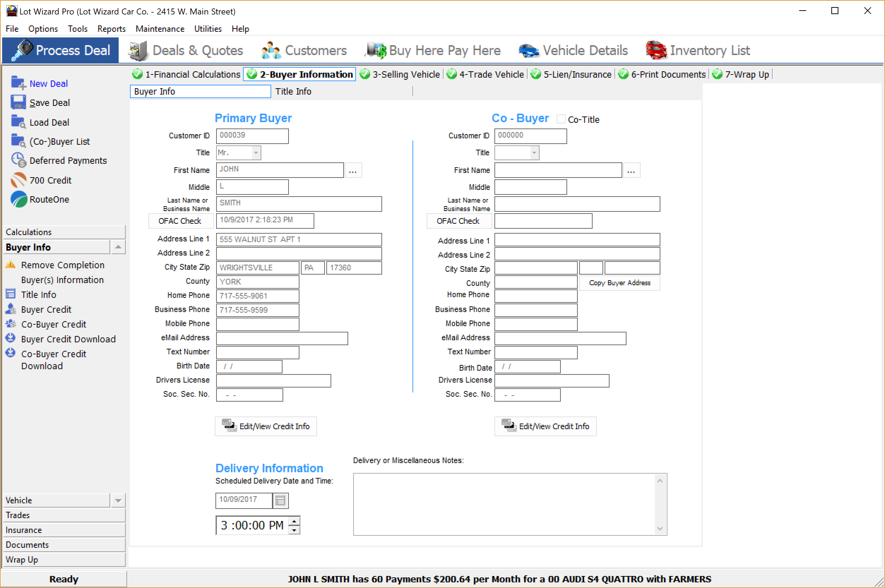Viewport: 885px width, 588px height.
Task: Click the Remove Completion warning icon
Action: pos(11,265)
